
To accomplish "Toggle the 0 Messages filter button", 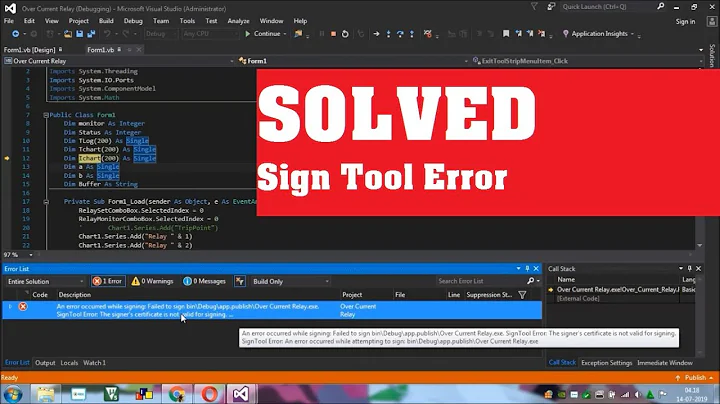I will (205, 281).
